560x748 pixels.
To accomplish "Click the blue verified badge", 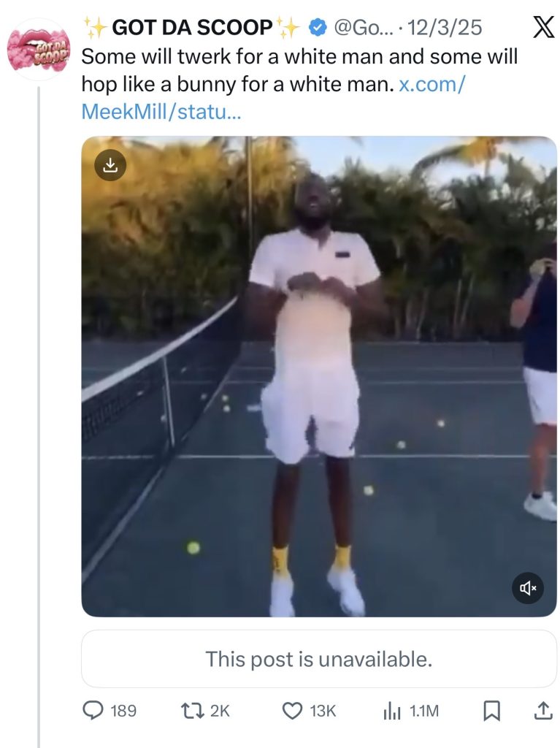I will (317, 28).
